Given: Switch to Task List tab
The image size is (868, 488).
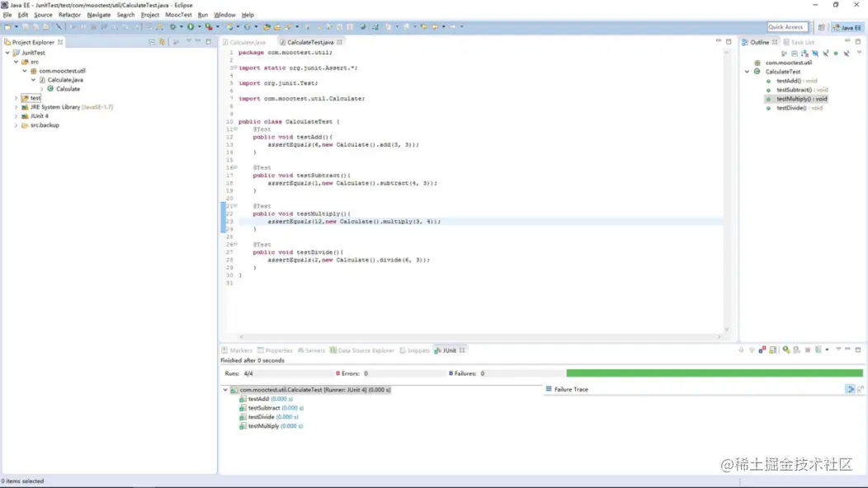Looking at the screenshot, I should click(799, 42).
